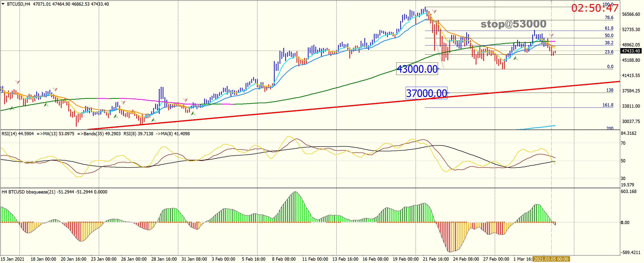The width and height of the screenshot is (644, 263).
Task: Select the 161.8 Fibonacci extension label
Action: tap(607, 105)
